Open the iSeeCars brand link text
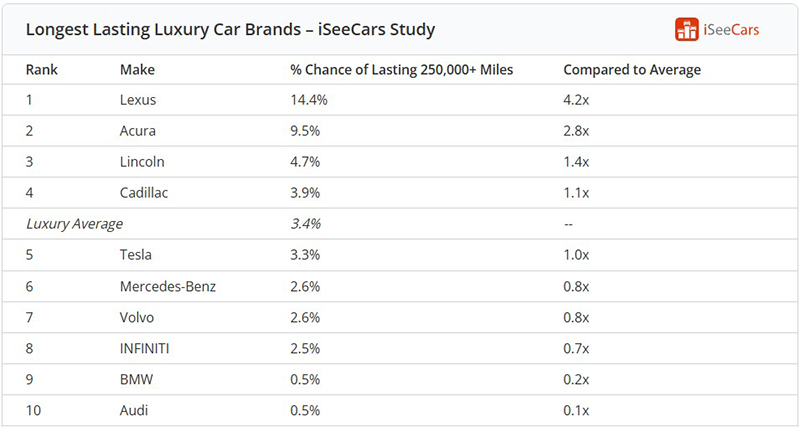Viewport: 800px width, 427px height. coord(731,30)
